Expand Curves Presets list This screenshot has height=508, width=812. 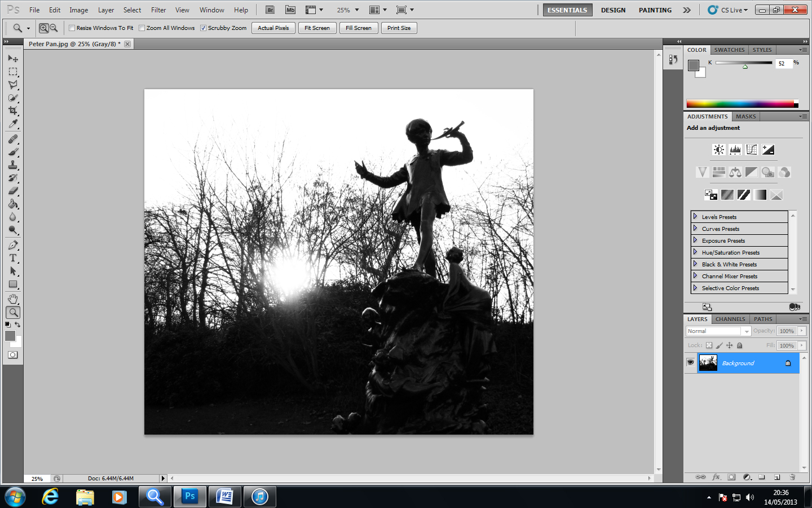coord(695,228)
